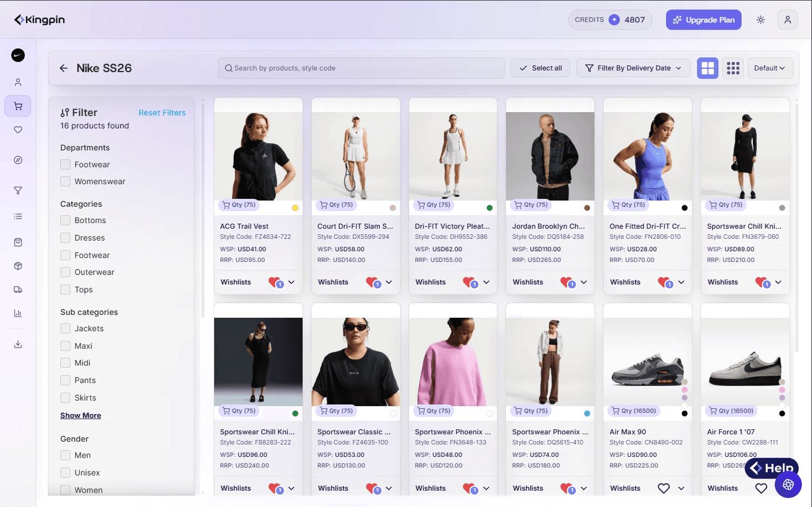The height and width of the screenshot is (507, 812).
Task: Select the Skirts sub category checkbox
Action: pos(65,398)
